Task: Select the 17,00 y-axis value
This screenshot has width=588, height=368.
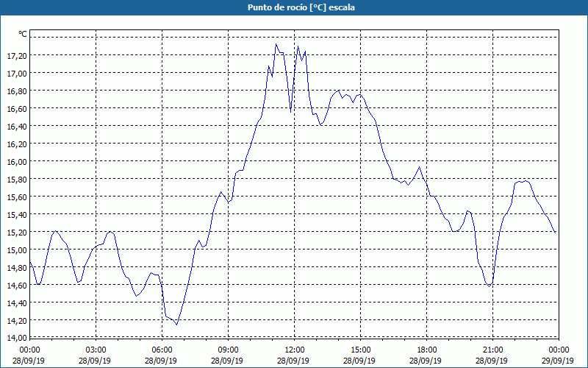Action: pyautogui.click(x=17, y=73)
